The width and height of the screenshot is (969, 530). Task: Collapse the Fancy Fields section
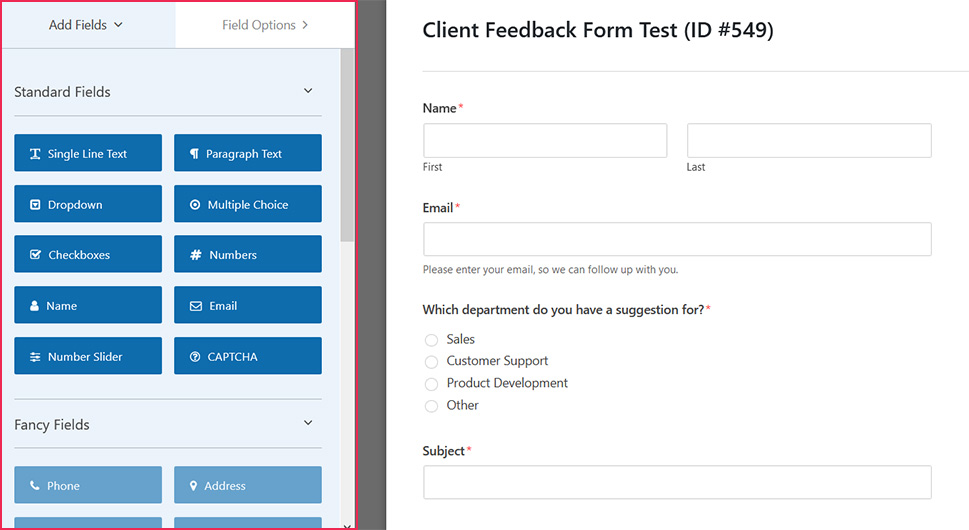(308, 423)
